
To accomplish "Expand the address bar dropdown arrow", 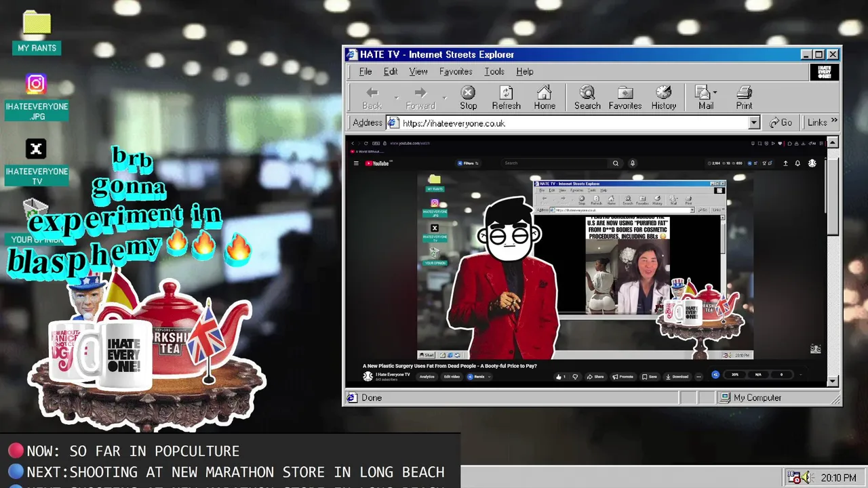I will [753, 123].
